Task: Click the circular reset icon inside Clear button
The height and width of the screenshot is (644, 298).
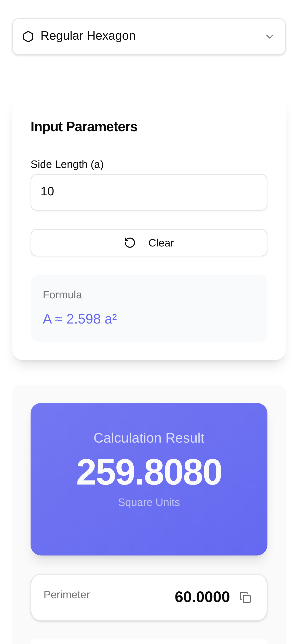Action: pyautogui.click(x=130, y=242)
